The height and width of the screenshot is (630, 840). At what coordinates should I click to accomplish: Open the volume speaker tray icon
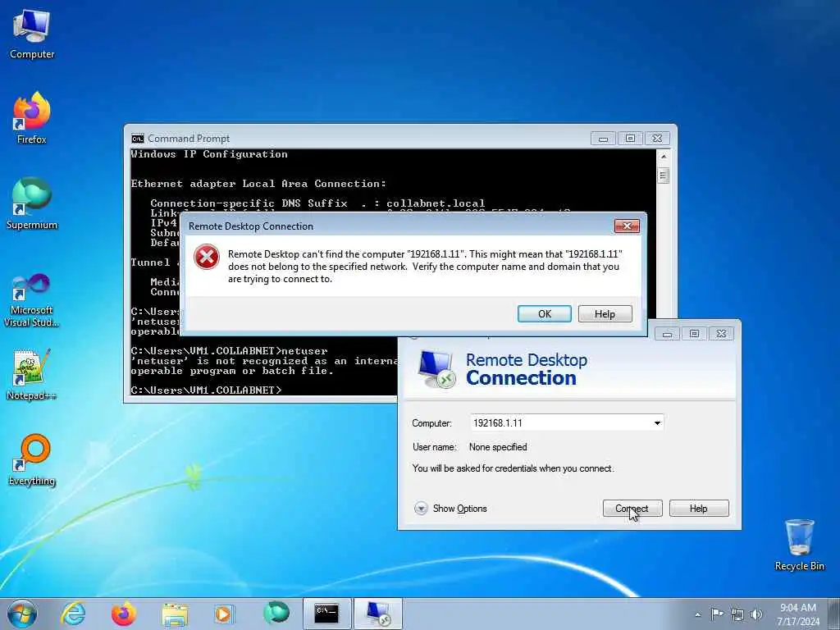pos(756,614)
